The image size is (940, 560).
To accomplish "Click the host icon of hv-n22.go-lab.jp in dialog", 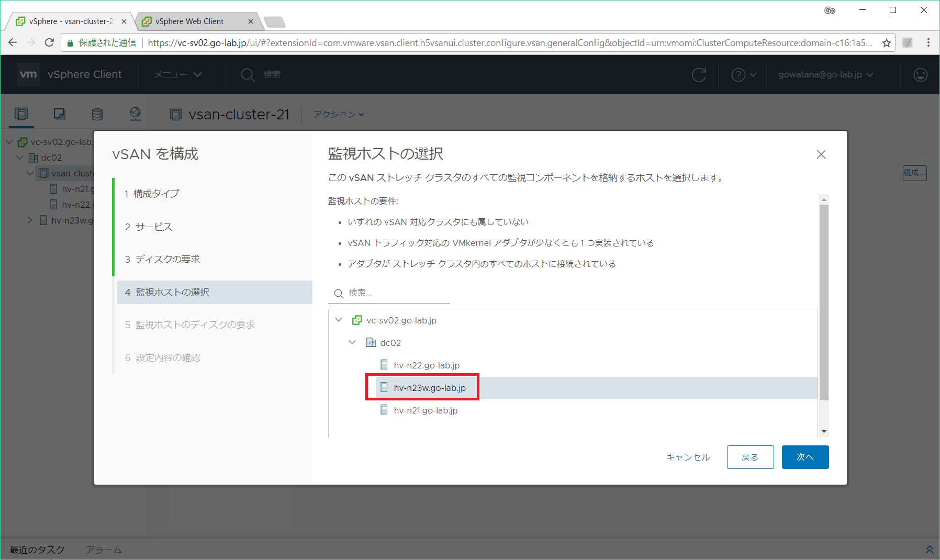I will (x=384, y=365).
